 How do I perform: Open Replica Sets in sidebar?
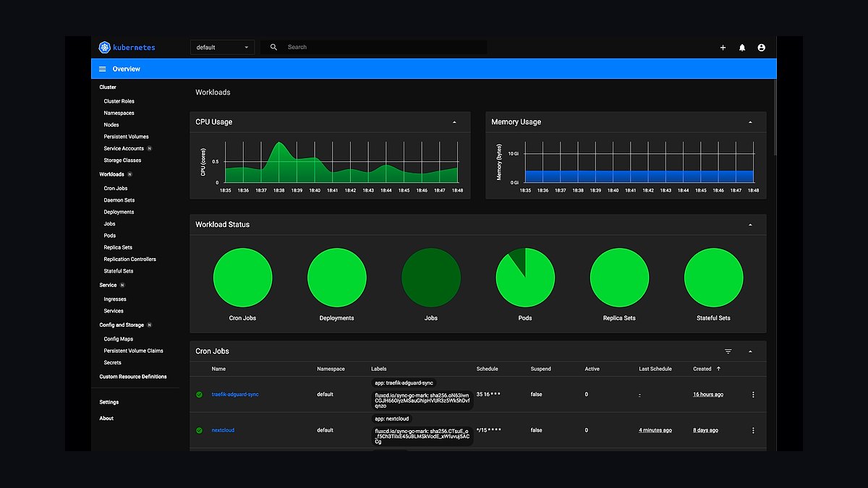118,247
